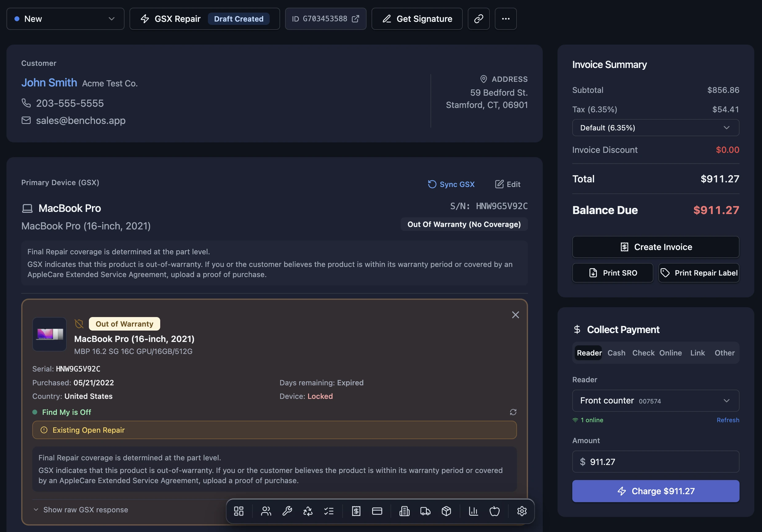762x532 pixels.
Task: Click the 1 online reader status
Action: click(588, 420)
